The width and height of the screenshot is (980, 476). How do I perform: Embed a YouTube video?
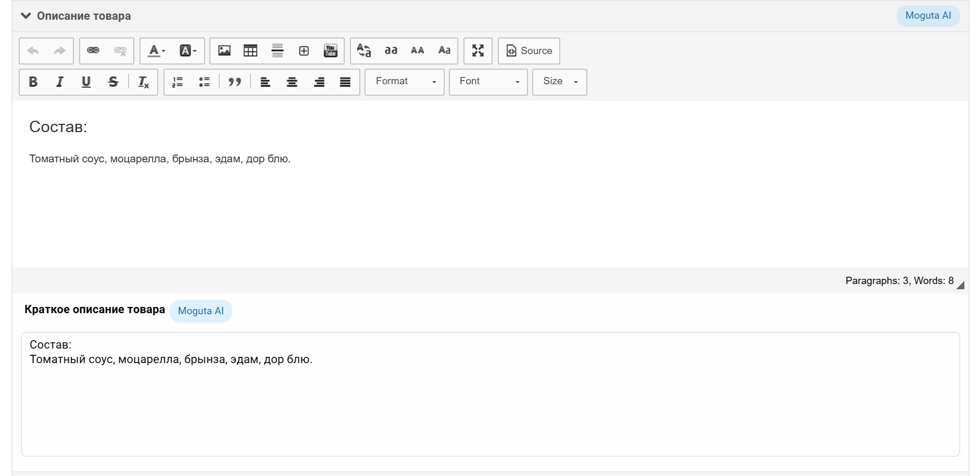tap(331, 50)
